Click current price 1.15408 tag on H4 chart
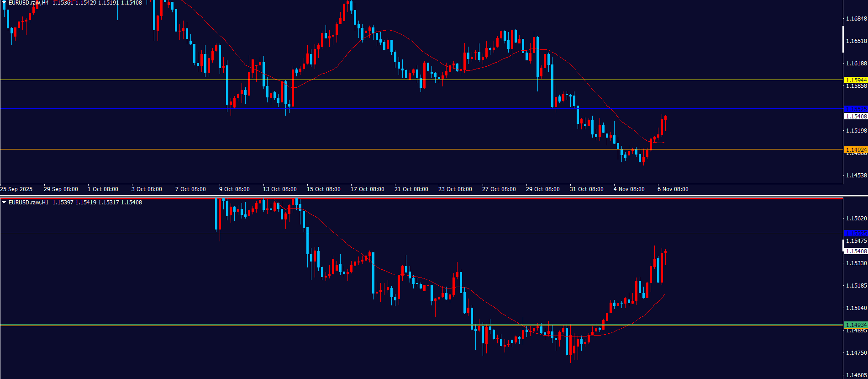 click(x=856, y=116)
